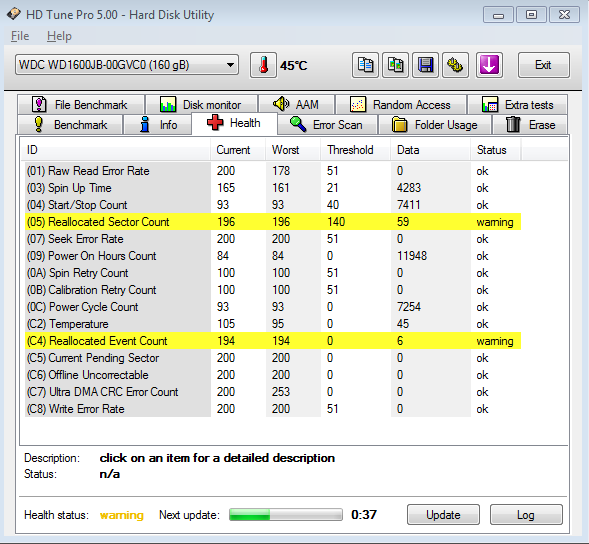Screen dimensions: 589x544
Task: Click the purple down-arrow icon
Action: [x=489, y=65]
